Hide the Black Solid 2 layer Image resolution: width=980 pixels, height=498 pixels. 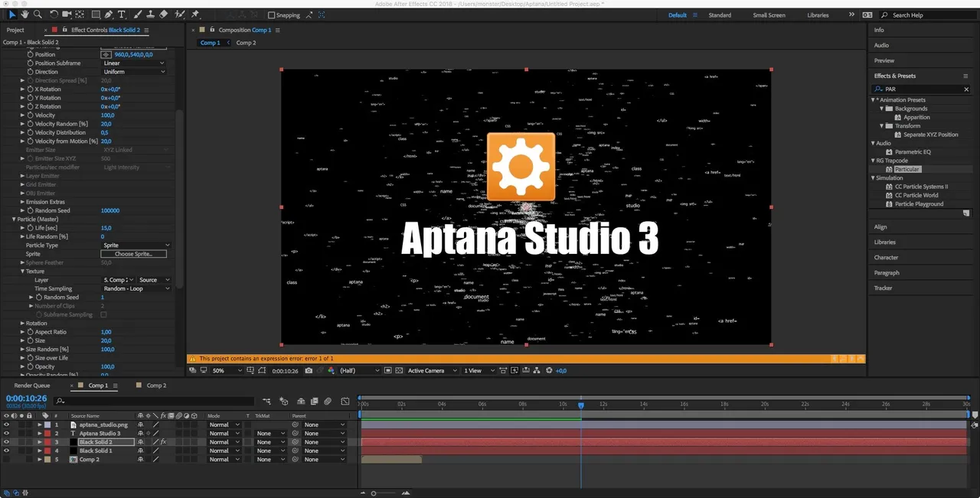[6, 442]
